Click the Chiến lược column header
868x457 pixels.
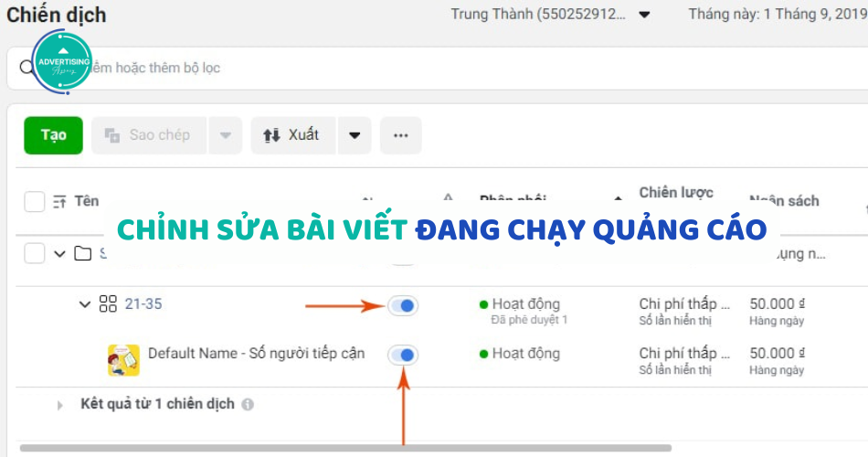pyautogui.click(x=676, y=193)
